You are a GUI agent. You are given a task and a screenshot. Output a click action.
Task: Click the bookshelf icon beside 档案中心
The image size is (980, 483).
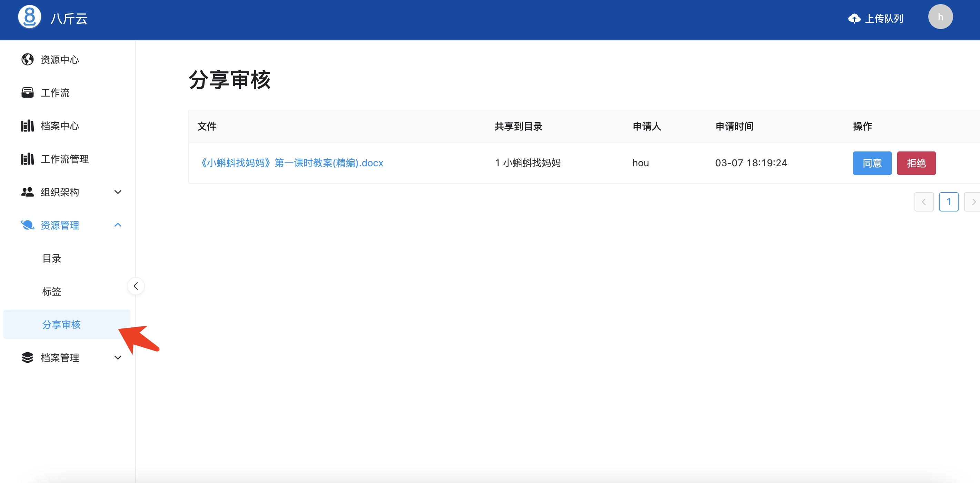pyautogui.click(x=27, y=126)
